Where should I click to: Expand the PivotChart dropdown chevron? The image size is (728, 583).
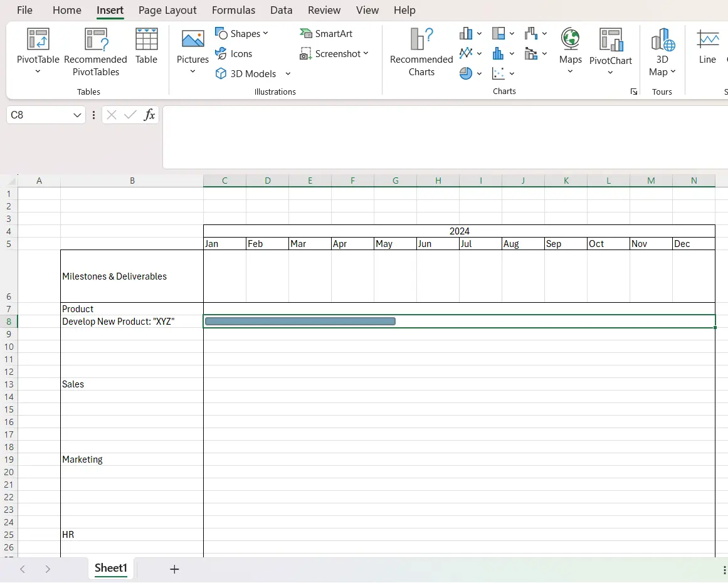click(611, 73)
